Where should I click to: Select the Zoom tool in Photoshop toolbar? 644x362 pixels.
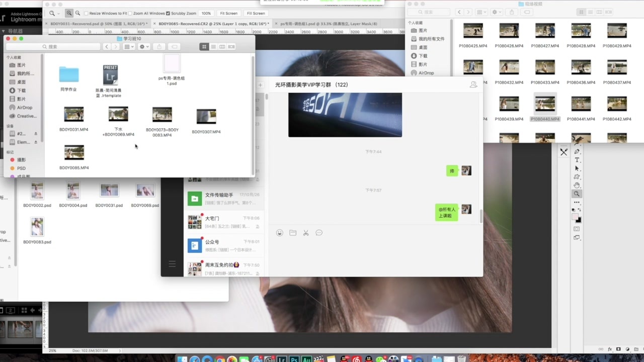577,194
